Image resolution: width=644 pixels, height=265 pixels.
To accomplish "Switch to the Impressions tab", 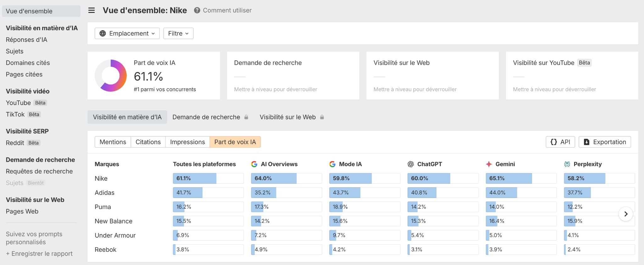I will (187, 142).
